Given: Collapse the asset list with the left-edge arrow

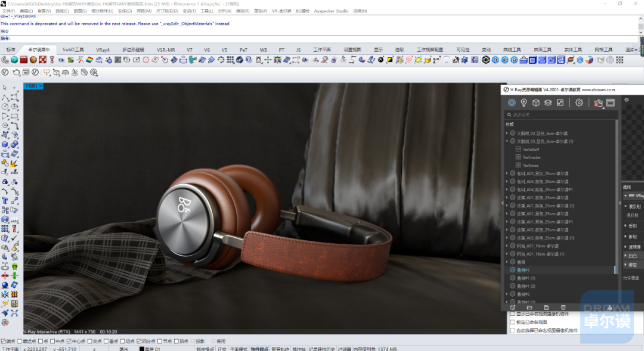Looking at the screenshot, I should (503, 203).
